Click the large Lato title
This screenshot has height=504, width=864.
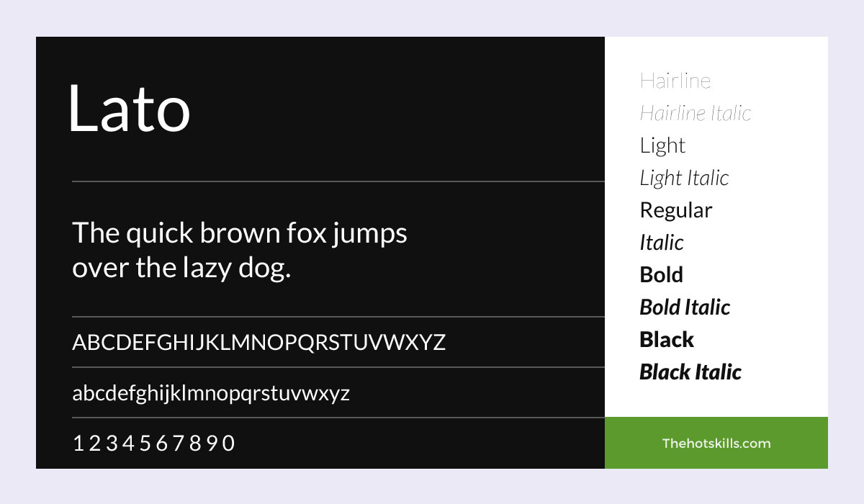129,108
